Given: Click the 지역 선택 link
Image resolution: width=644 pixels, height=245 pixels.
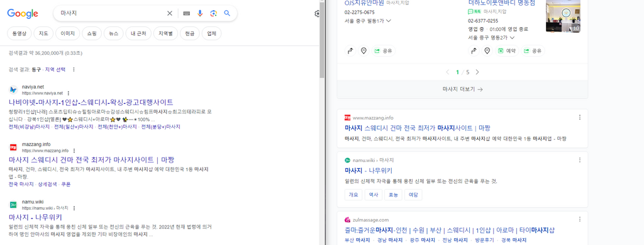Looking at the screenshot, I should 55,69.
